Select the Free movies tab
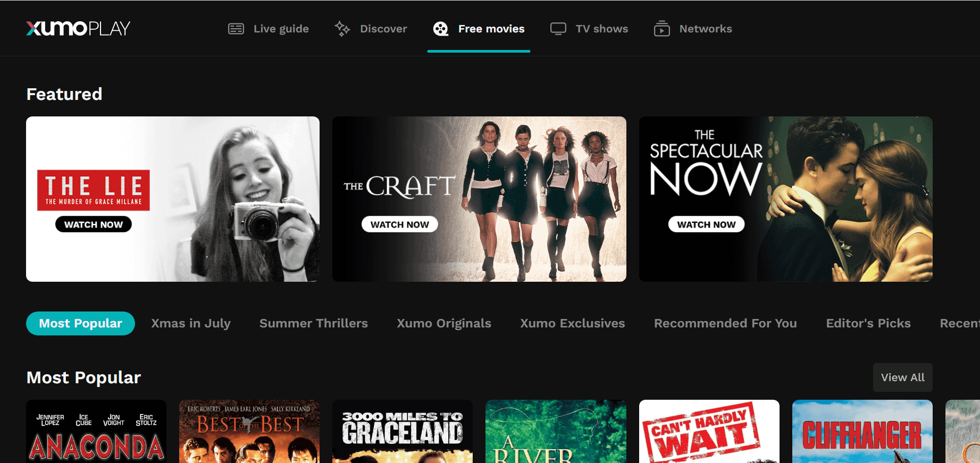Screen dimensions: 980x463 479,29
